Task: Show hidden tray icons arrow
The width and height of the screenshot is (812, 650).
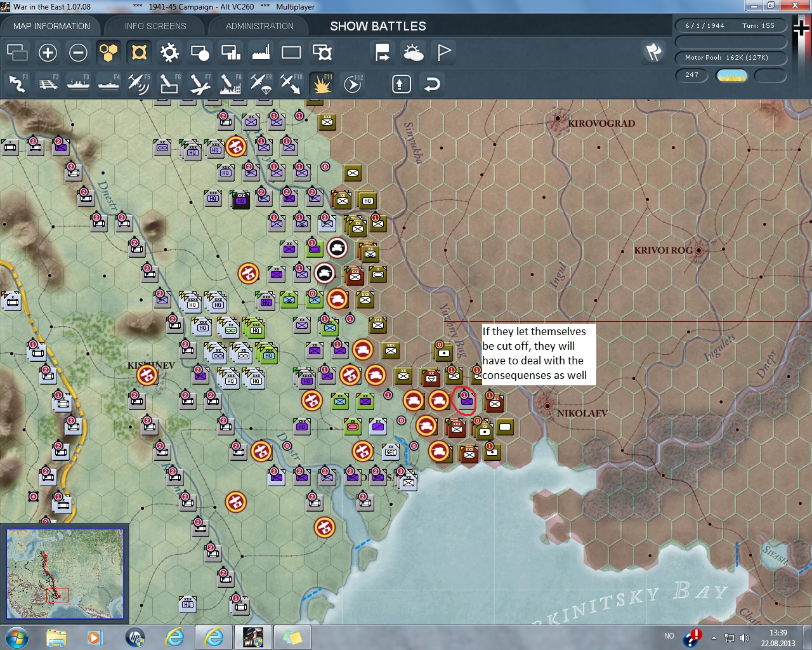Action: point(714,638)
